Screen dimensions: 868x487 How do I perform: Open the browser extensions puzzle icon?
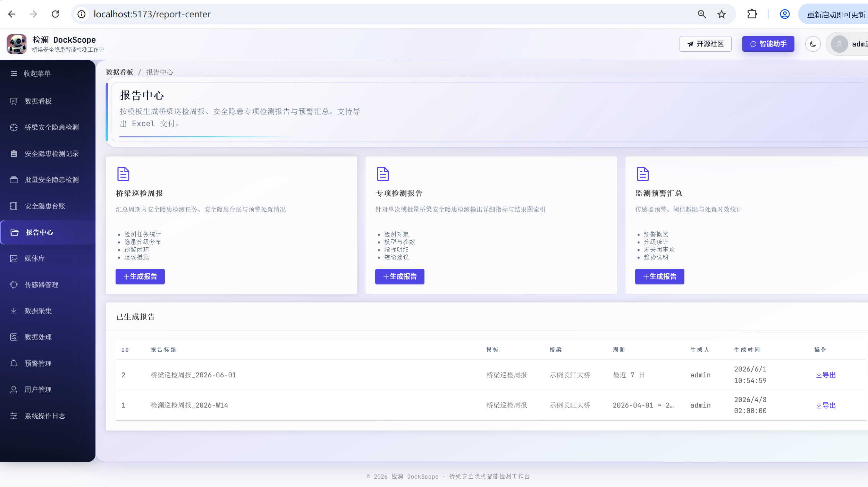pyautogui.click(x=752, y=14)
